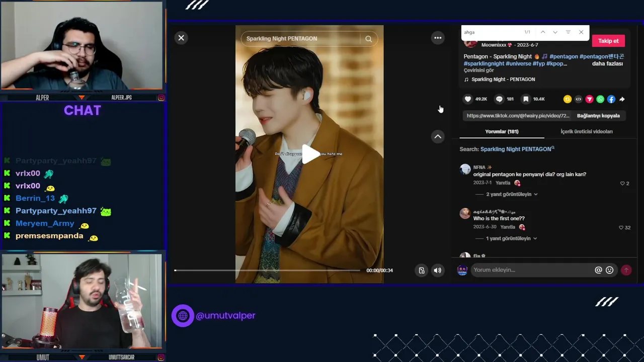This screenshot has width=644, height=362.
Task: Click the find bar text field with ahga
Action: [491, 32]
